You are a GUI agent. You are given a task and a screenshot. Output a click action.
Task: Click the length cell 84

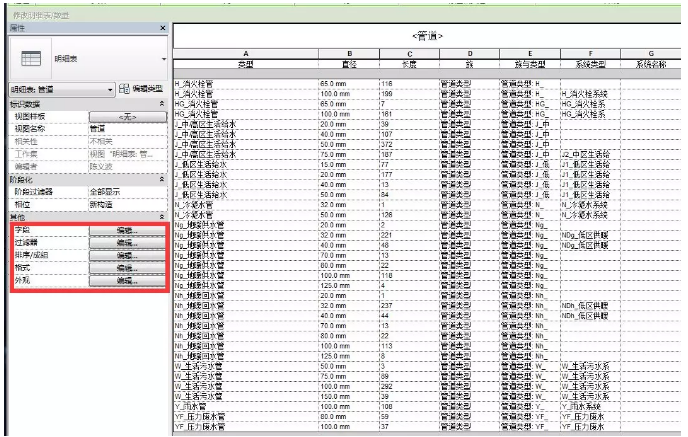pos(410,195)
